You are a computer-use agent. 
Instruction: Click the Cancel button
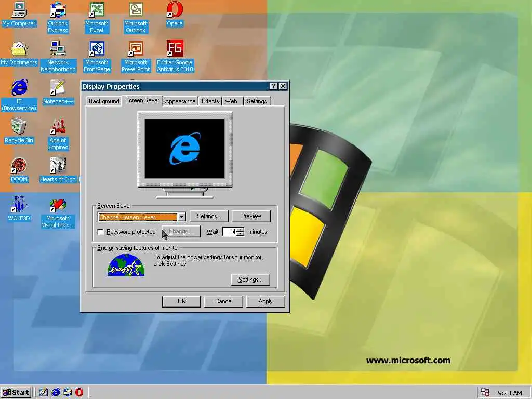coord(223,301)
